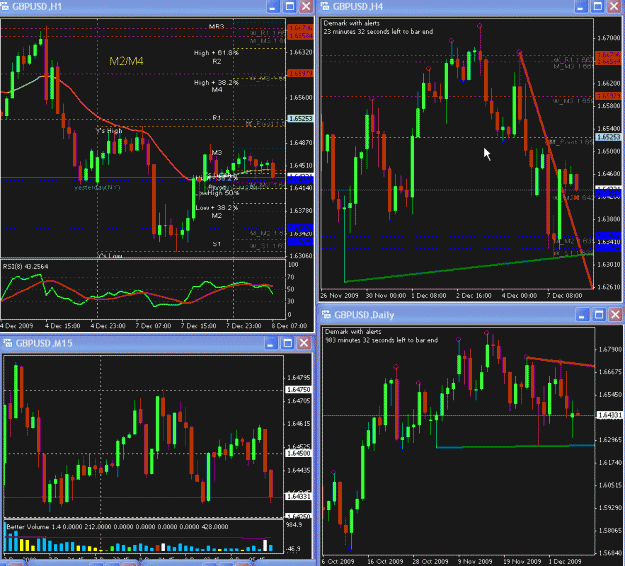Click the GBPUSD,H1 title bar text
This screenshot has width=625, height=566.
(x=37, y=7)
